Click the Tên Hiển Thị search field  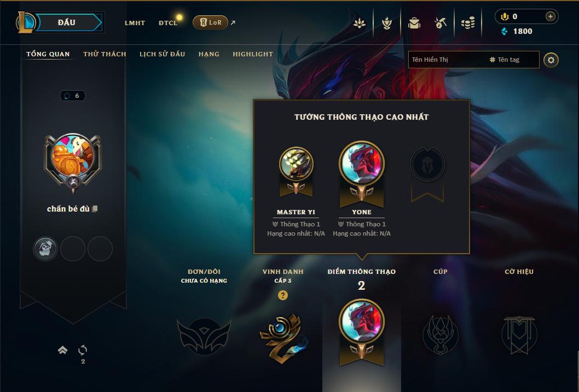tap(448, 60)
